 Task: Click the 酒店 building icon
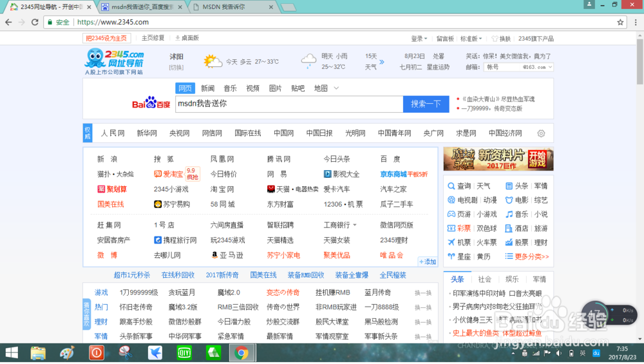pos(509,229)
